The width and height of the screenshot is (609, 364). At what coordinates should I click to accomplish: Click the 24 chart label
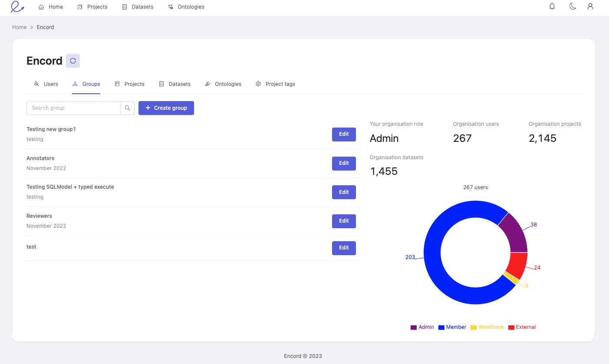coord(537,268)
